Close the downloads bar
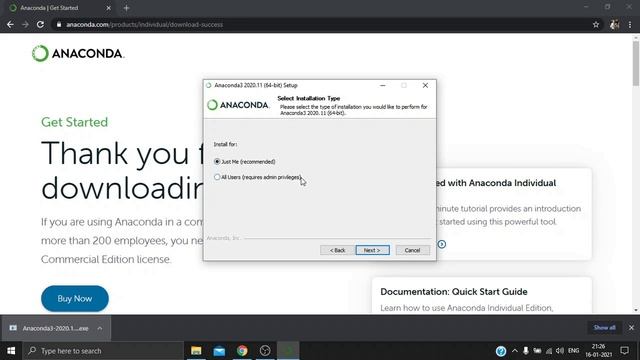640x360 pixels. coord(631,328)
